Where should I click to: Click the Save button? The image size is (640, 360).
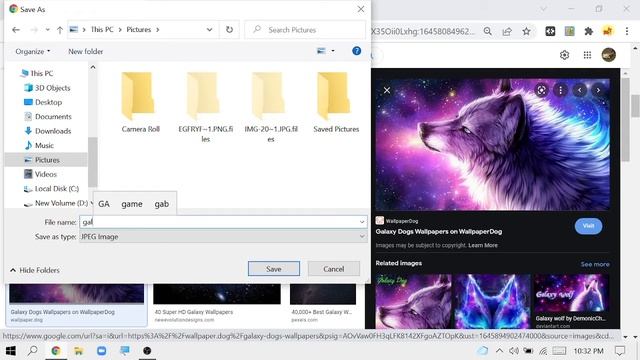(x=273, y=269)
